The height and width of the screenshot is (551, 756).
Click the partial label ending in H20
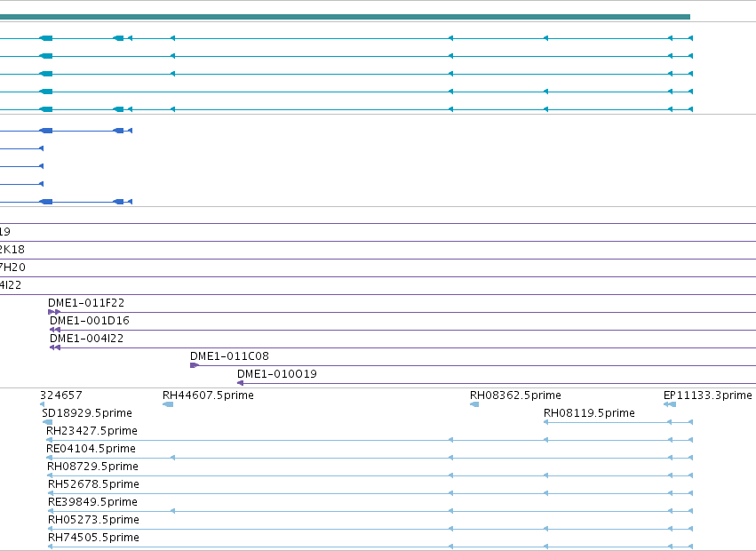(x=12, y=268)
